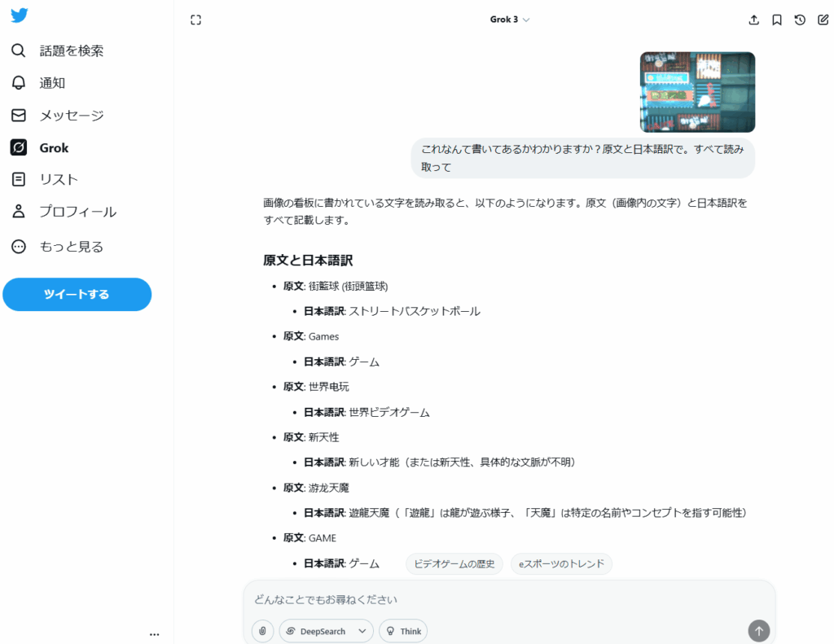Click the 原文と日本語訳 heading
Viewport: 834px width, 644px height.
tap(307, 260)
